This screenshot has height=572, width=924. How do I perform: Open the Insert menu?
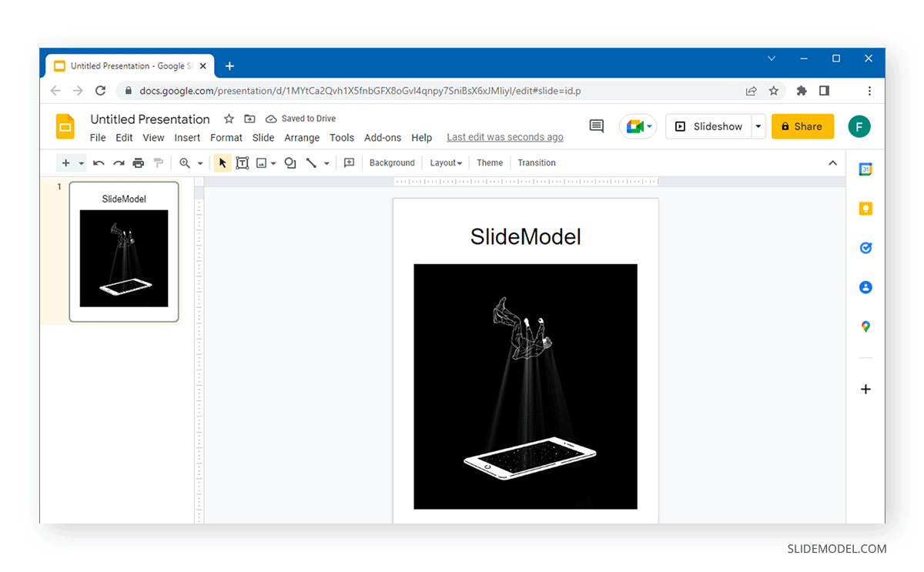tap(187, 138)
